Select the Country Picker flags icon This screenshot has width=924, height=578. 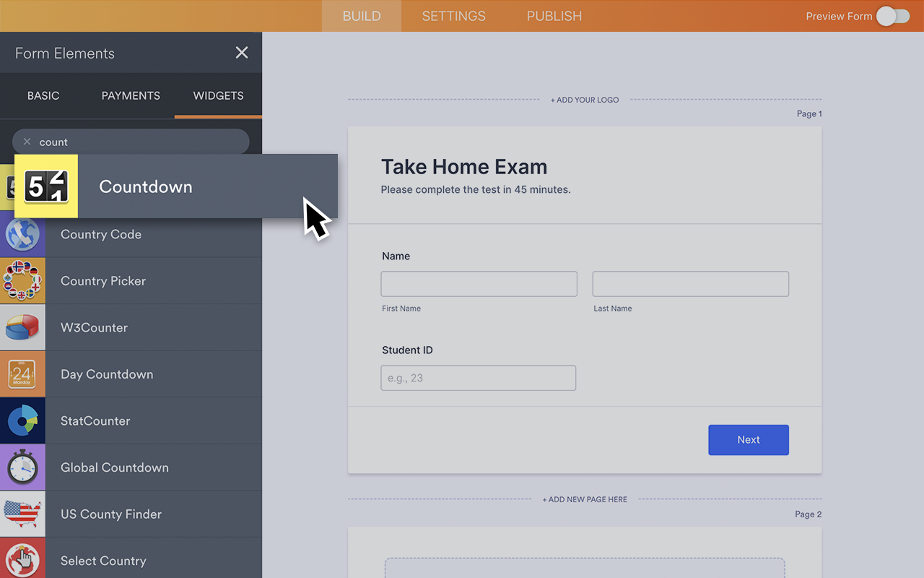pos(22,280)
